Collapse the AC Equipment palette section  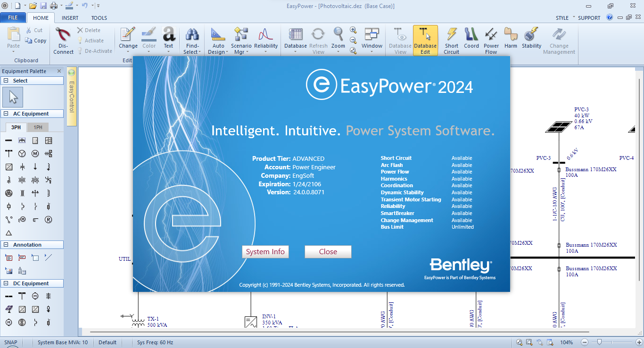[x=6, y=114]
